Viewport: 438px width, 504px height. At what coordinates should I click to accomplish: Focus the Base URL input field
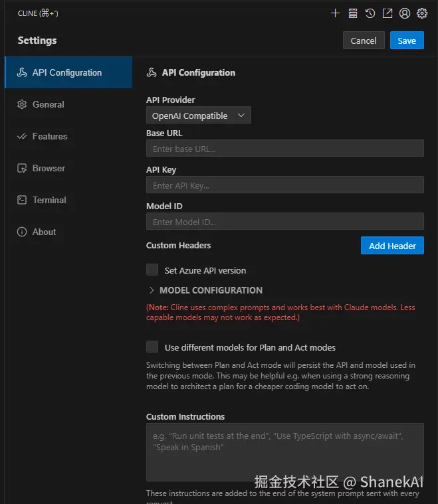click(284, 149)
